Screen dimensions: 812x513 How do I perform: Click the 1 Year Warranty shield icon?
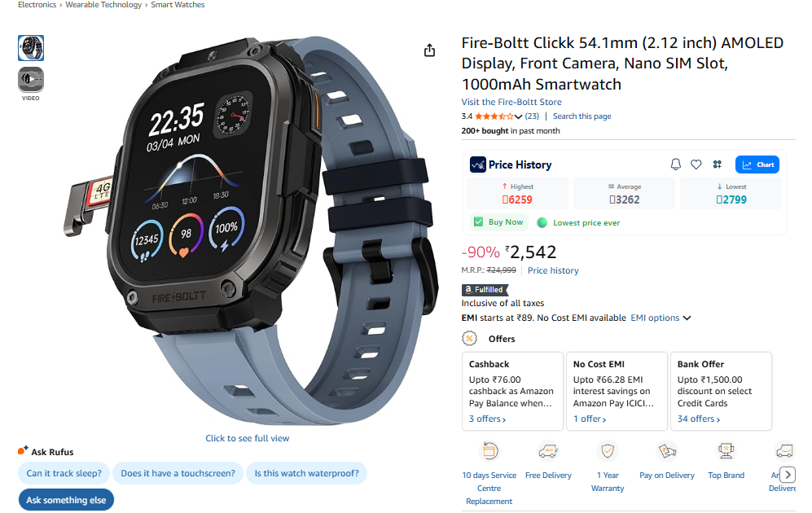(x=608, y=451)
